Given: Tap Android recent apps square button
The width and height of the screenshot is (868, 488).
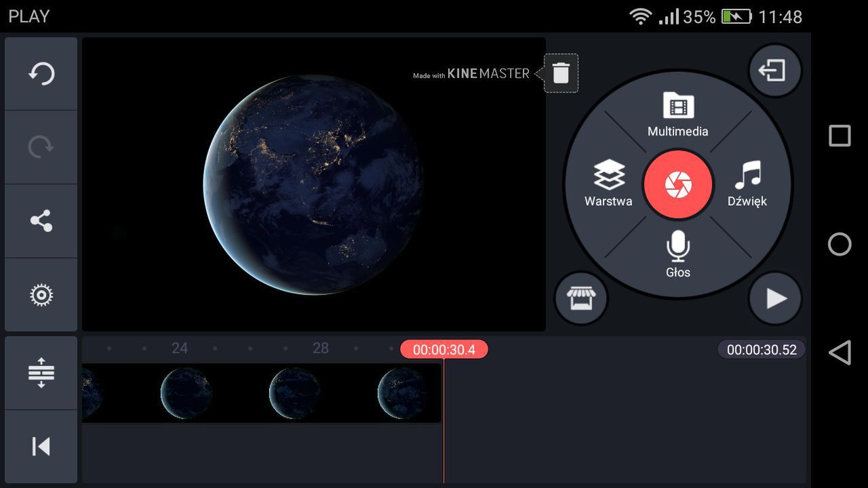Looking at the screenshot, I should [x=840, y=136].
